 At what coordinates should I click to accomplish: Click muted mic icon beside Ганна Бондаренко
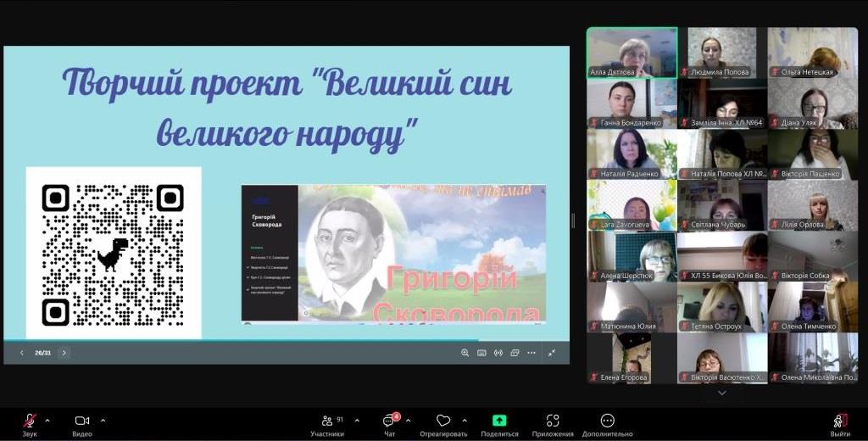[x=594, y=123]
